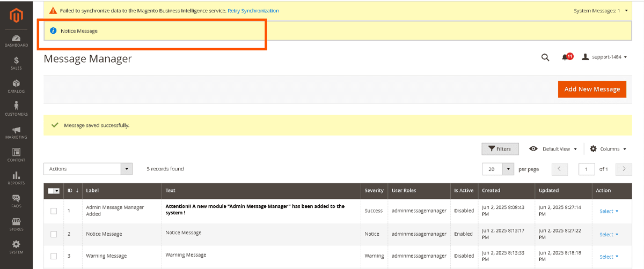Expand the Default View dropdown
Image resolution: width=644 pixels, height=269 pixels.
click(x=553, y=149)
